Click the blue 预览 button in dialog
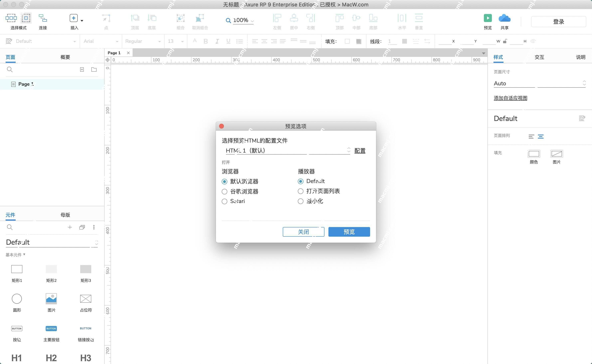The width and height of the screenshot is (592, 364). coord(349,232)
